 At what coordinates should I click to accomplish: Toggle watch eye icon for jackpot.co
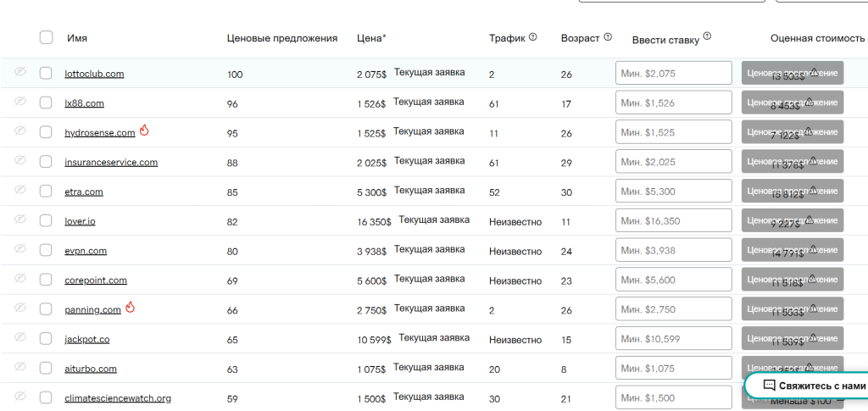coord(20,338)
